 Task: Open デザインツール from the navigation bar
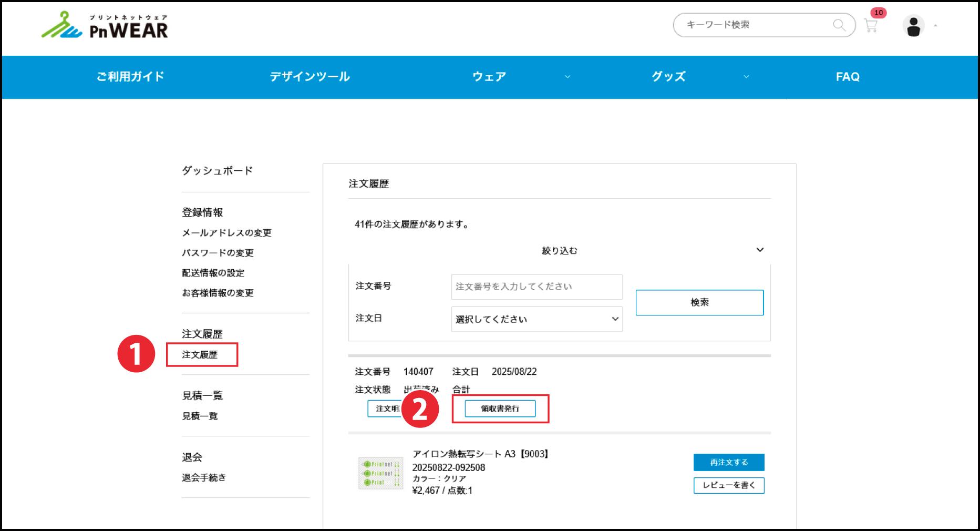pos(310,77)
